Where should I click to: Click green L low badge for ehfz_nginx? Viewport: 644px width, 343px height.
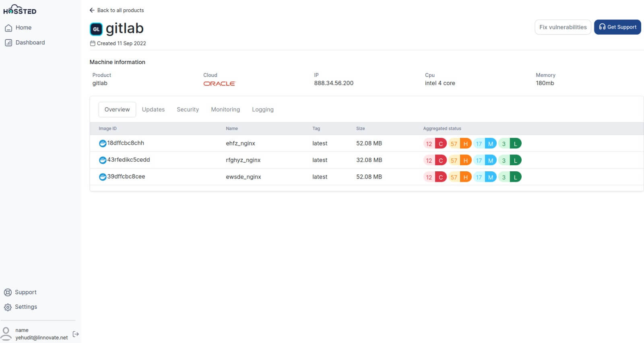(x=516, y=143)
